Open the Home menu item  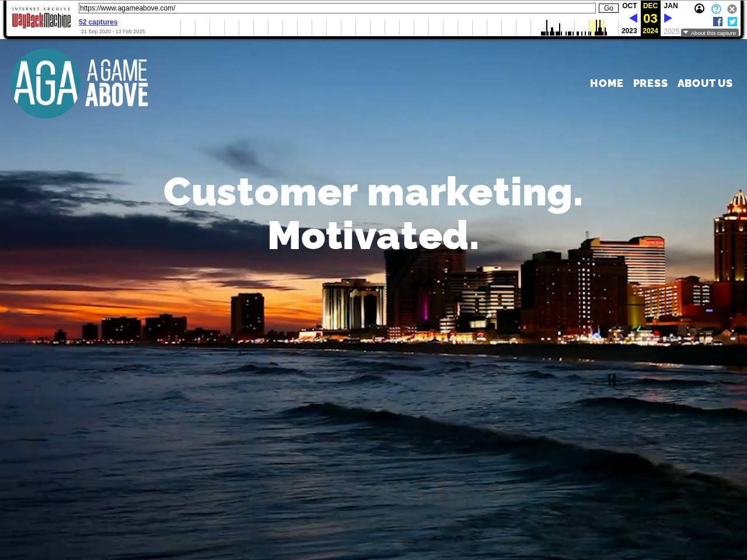click(606, 83)
